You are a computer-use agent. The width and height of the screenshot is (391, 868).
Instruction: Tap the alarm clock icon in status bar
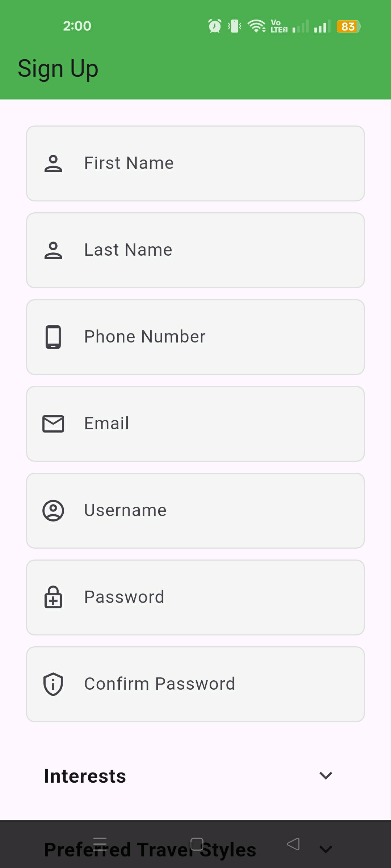click(x=215, y=26)
